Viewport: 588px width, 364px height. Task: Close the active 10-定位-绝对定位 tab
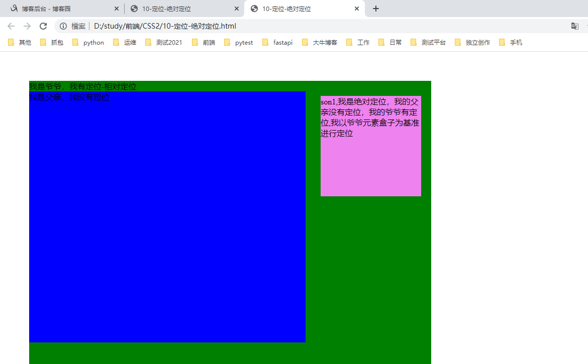[x=357, y=9]
